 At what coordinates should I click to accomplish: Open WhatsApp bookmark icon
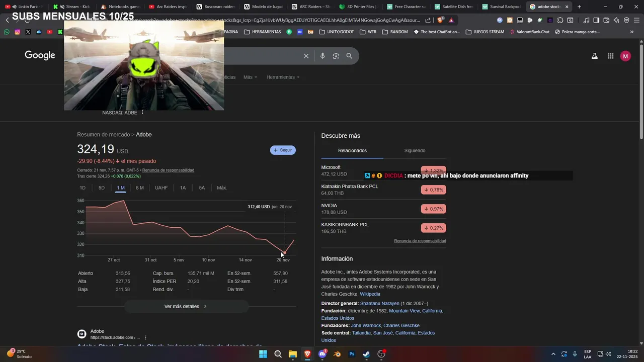point(7,32)
